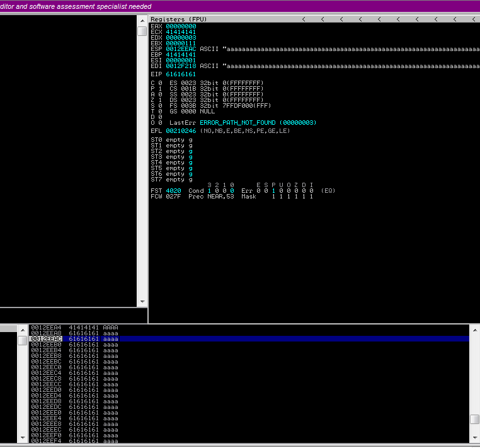Toggle the Registers (FPU) header view
This screenshot has height=448, width=480.
point(179,19)
